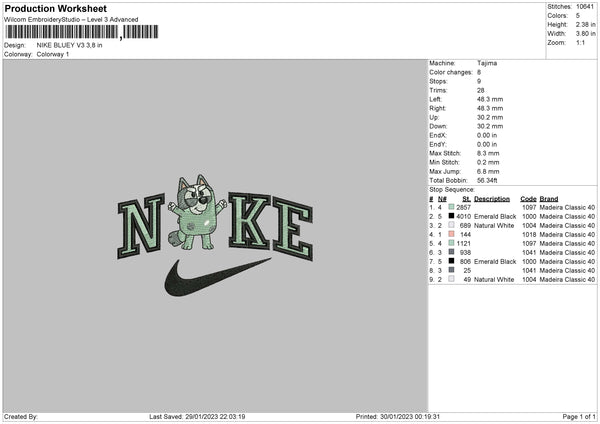The width and height of the screenshot is (600, 424).
Task: Pick the white swatch in stop row 9
Action: [452, 279]
